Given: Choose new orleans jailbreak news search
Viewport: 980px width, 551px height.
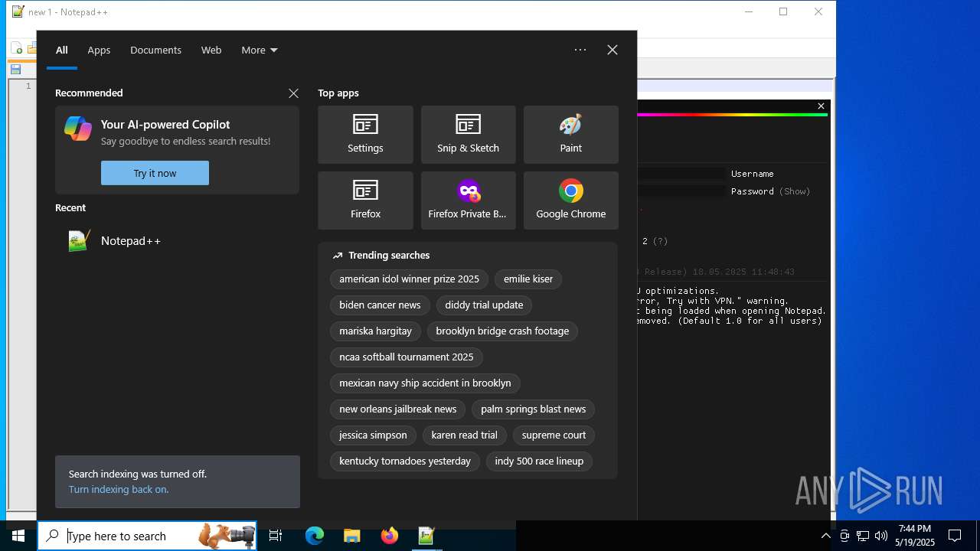Looking at the screenshot, I should pos(397,409).
